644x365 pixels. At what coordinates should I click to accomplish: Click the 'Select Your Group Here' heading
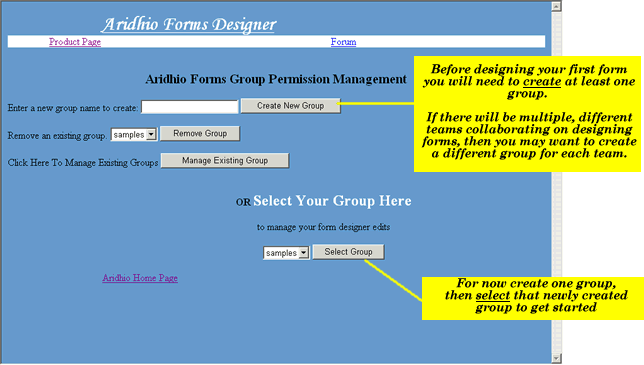pos(332,201)
